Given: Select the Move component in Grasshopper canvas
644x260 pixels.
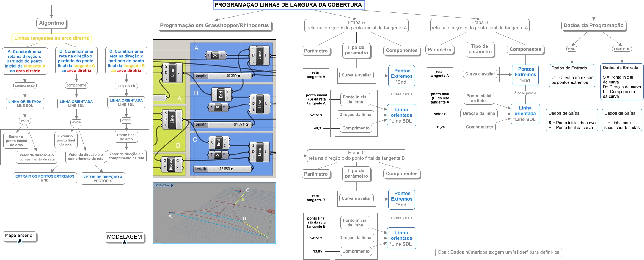Looking at the screenshot, I should 171,164.
